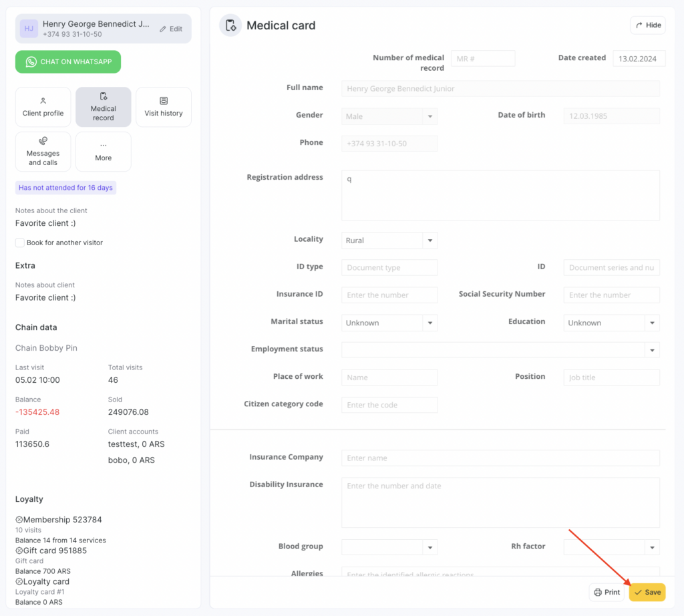Viewport: 684px width, 616px height.
Task: Click the More options tile
Action: (x=103, y=152)
